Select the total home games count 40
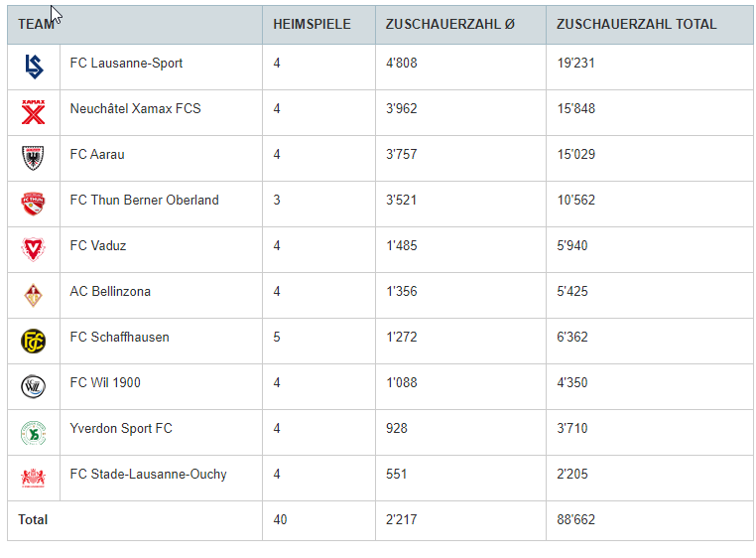Image resolution: width=756 pixels, height=558 pixels. pos(280,520)
